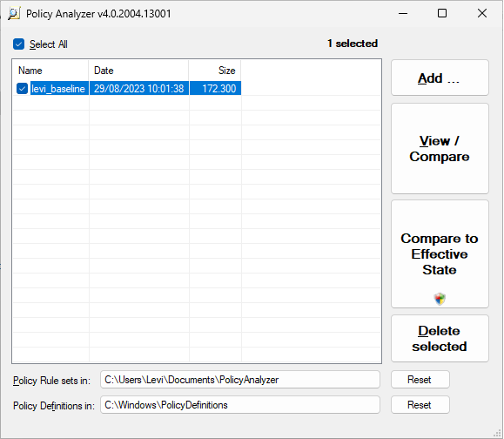Viewport: 504px width, 439px height.
Task: Click the Policy Rule sets path field
Action: pos(240,380)
